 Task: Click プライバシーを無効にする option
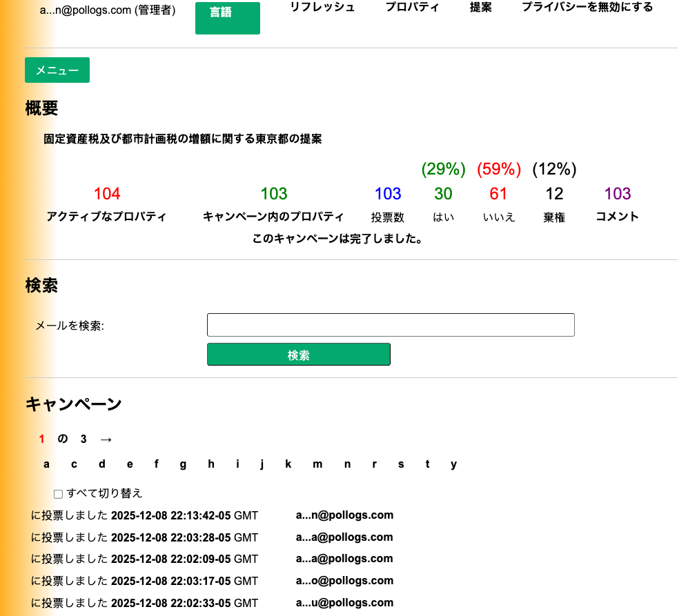587,7
